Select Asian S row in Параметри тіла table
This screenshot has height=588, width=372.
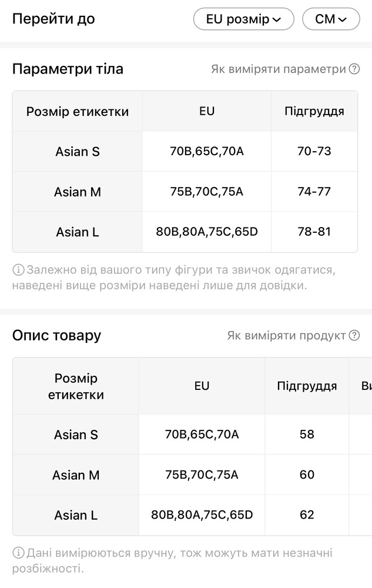pyautogui.click(x=78, y=152)
